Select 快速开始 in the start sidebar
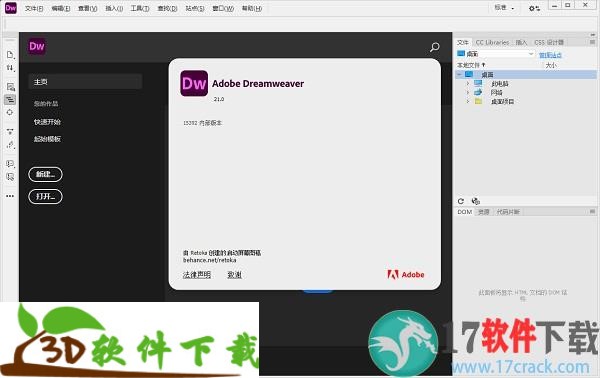The width and height of the screenshot is (600, 378). tap(47, 122)
